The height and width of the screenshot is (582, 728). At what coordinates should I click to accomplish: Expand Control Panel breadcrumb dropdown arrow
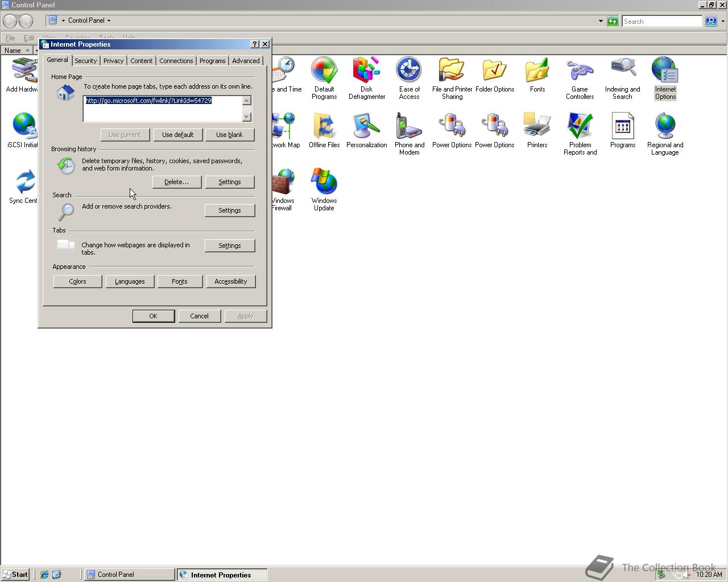point(109,20)
